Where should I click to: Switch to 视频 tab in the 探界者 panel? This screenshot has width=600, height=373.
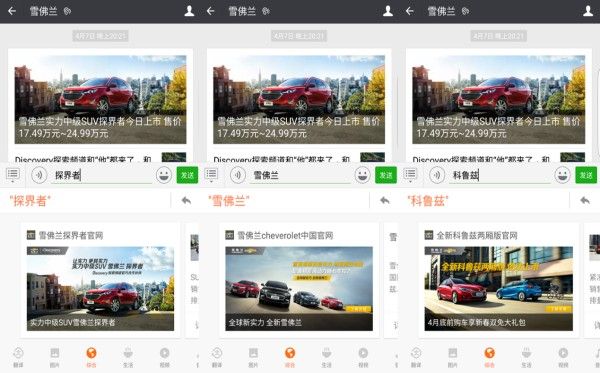[x=165, y=357]
